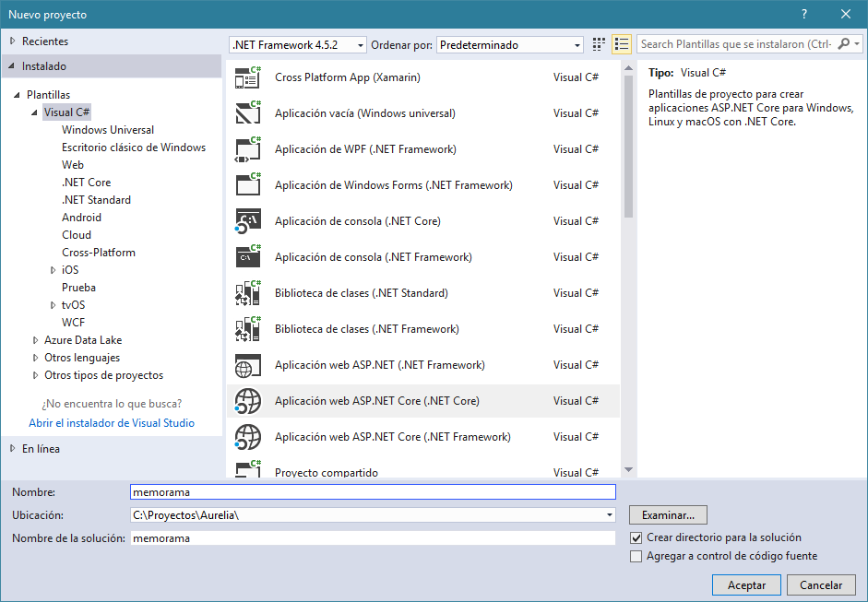This screenshot has height=602, width=868.
Task: Enable Agregar a control de código fuente
Action: [636, 556]
